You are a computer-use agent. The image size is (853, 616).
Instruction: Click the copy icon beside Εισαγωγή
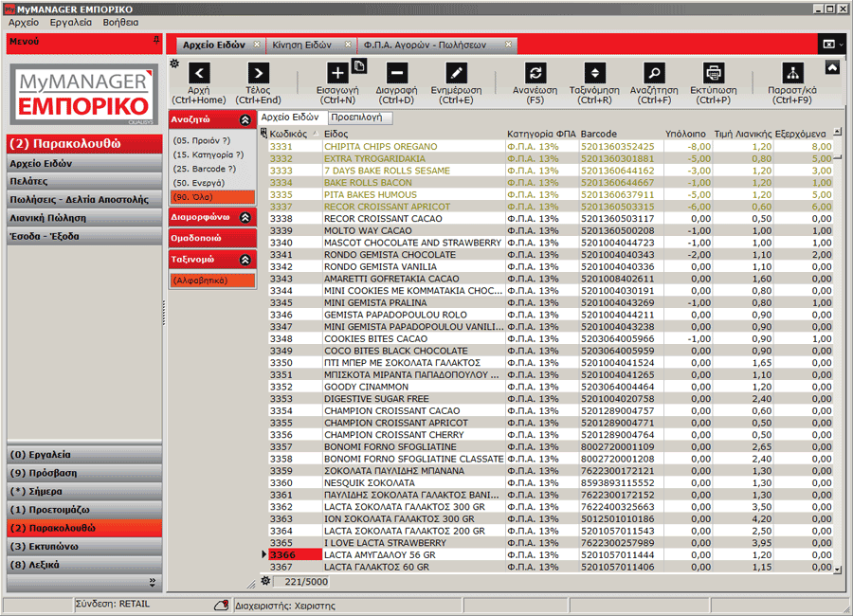359,65
